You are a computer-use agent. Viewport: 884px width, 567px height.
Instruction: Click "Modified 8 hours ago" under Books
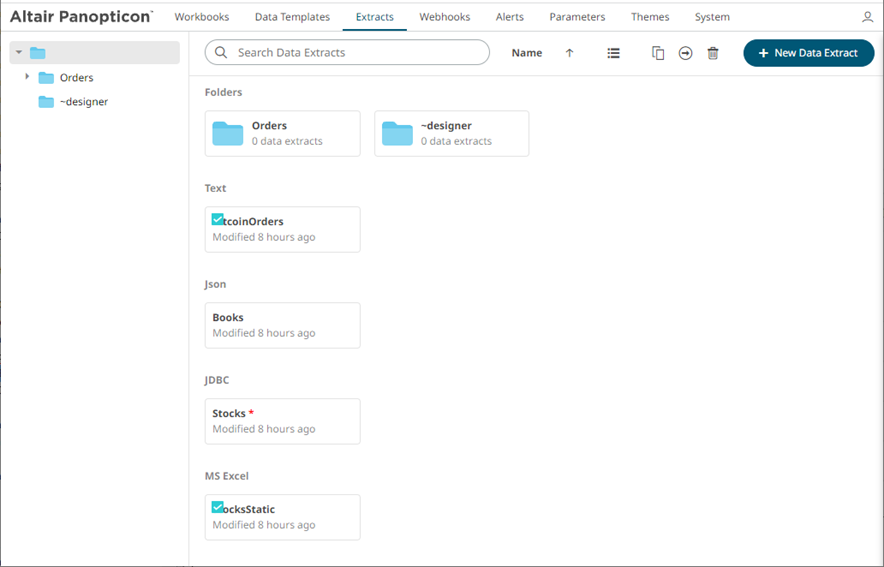tap(264, 333)
